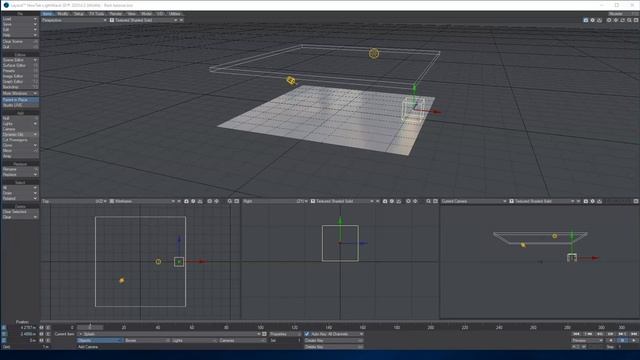This screenshot has height=360, width=640.
Task: Open the Surface Editor
Action: coord(20,65)
